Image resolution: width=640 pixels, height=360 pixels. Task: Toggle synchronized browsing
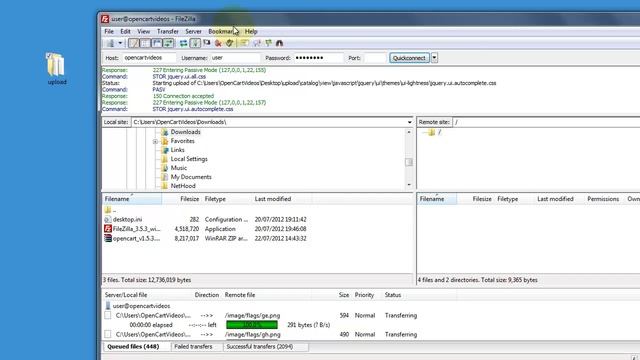(x=268, y=43)
